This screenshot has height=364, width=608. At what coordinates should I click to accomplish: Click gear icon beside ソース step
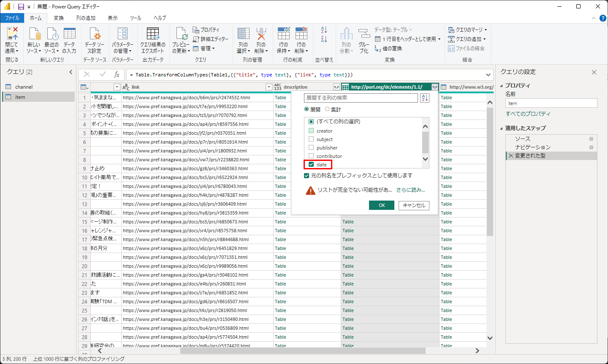(x=591, y=139)
